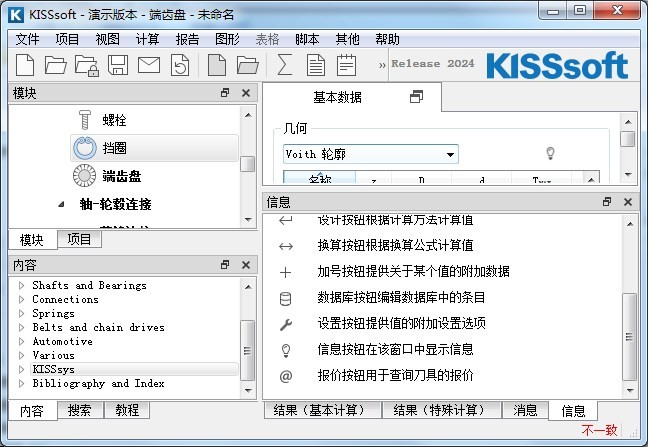The height and width of the screenshot is (447, 648).
Task: Undock the 模块 panel with float icon
Action: tap(225, 93)
